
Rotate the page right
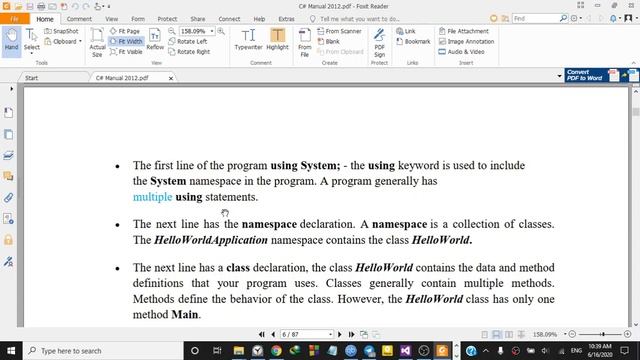coord(189,52)
